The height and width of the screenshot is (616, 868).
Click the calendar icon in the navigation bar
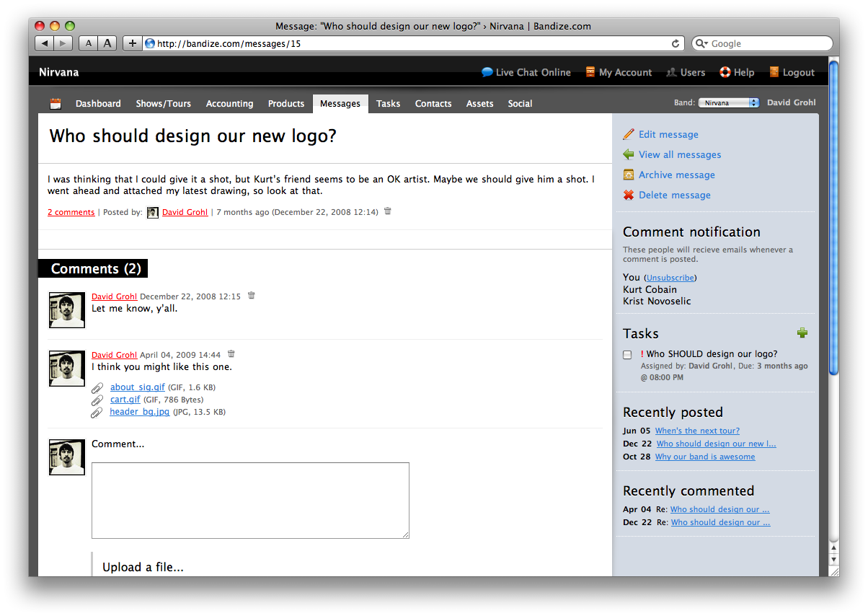tap(56, 104)
